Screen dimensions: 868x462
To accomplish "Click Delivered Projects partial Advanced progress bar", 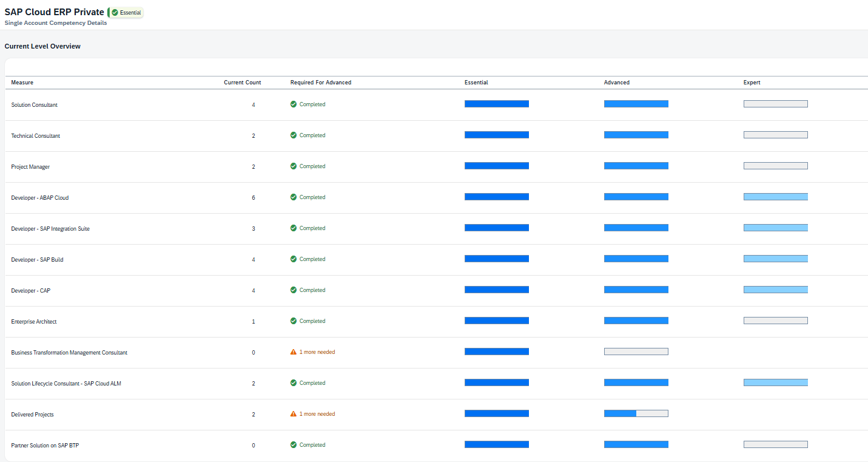I will point(636,413).
